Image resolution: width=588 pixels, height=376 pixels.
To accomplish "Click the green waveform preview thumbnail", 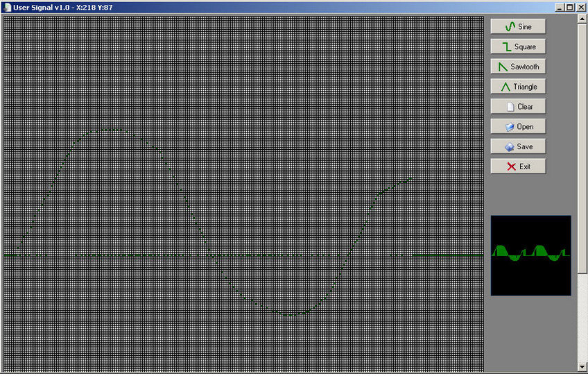I will click(x=530, y=255).
